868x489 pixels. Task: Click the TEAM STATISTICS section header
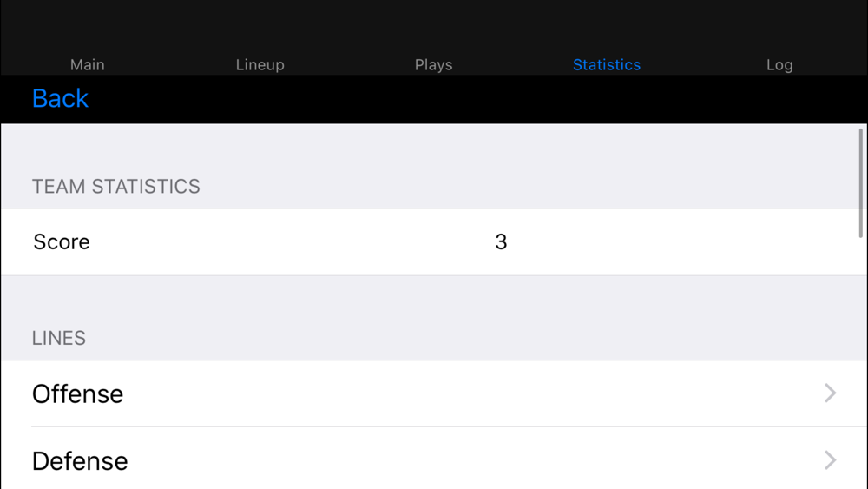tap(115, 187)
